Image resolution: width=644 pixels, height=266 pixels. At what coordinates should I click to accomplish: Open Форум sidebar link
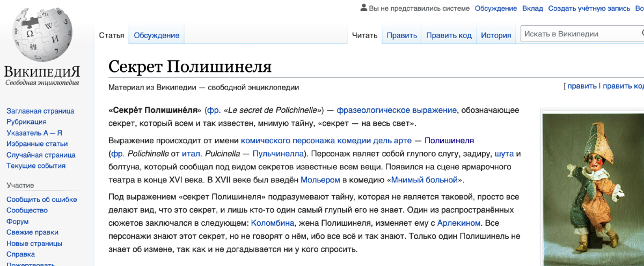tap(18, 221)
